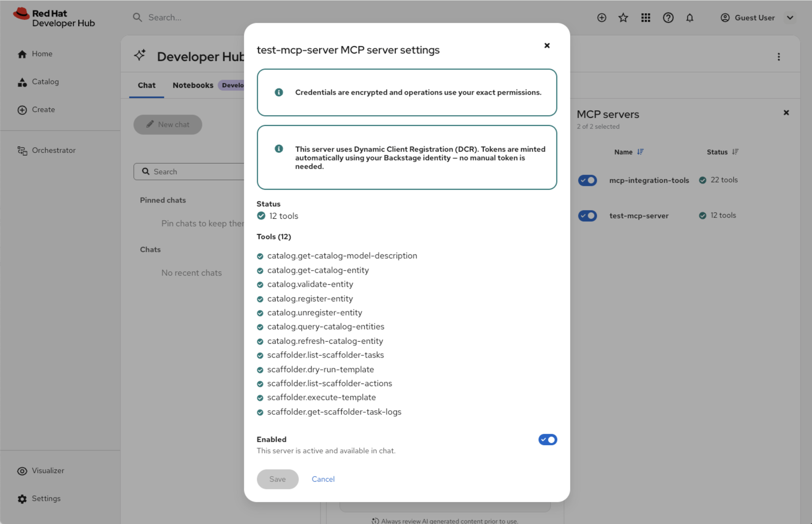
Task: Click the Pinned chats heading
Action: click(x=163, y=200)
